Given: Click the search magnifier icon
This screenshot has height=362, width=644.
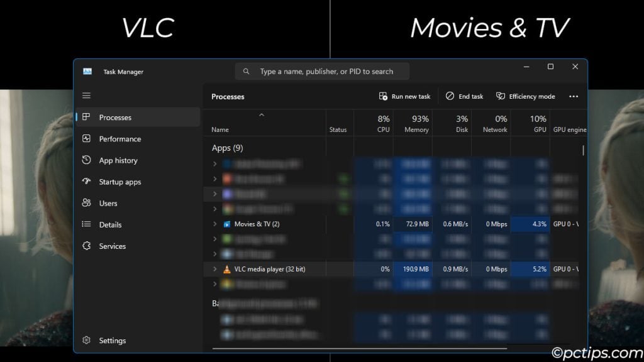Looking at the screenshot, I should point(246,72).
